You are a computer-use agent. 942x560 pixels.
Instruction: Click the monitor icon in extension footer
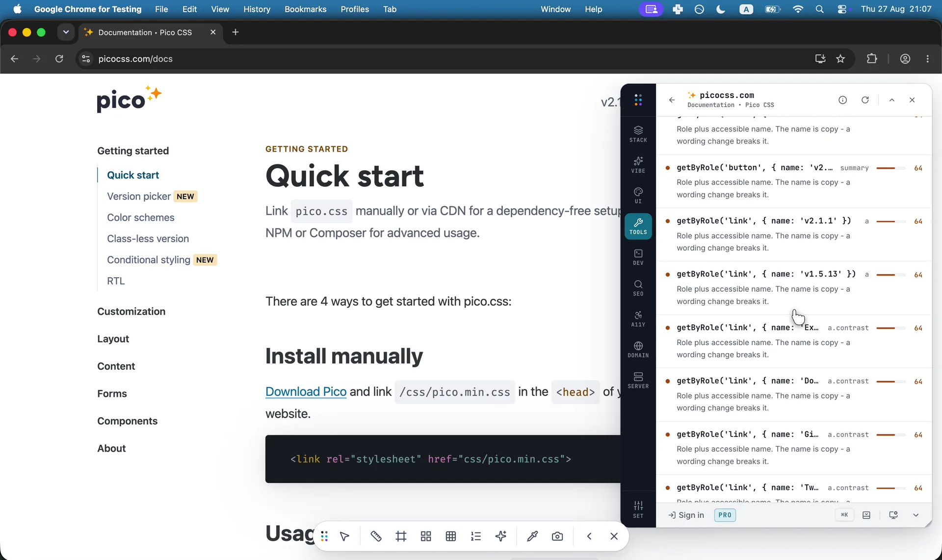click(893, 515)
